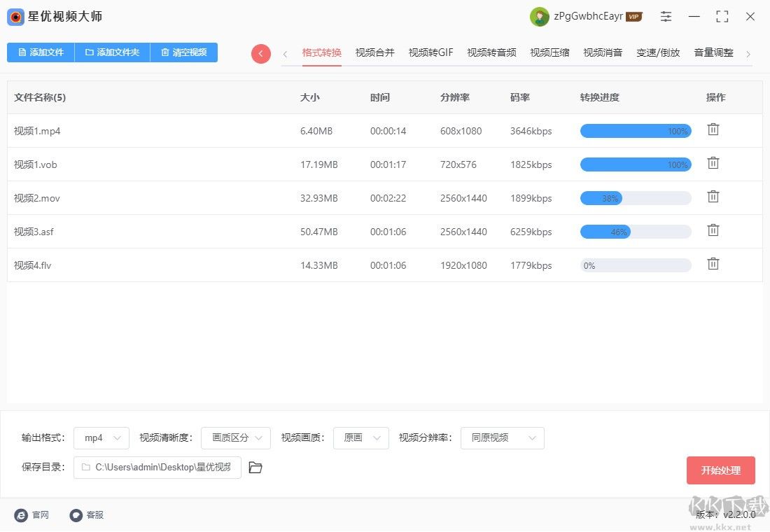This screenshot has height=532, width=770.
Task: Click the trash icon next to 视频1.mp4
Action: [713, 130]
